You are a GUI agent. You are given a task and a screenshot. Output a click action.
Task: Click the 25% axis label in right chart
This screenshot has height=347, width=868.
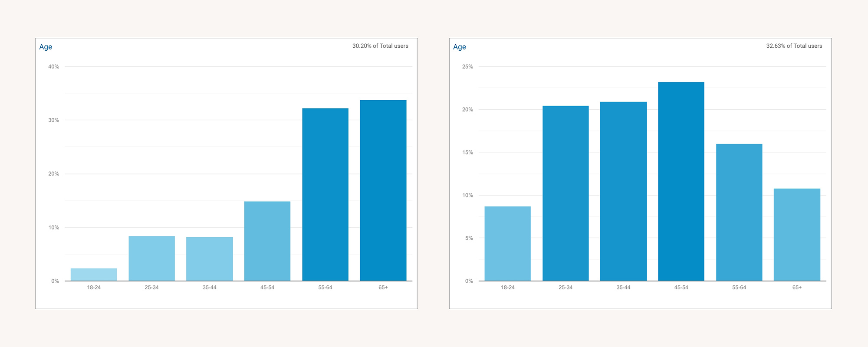click(x=467, y=67)
